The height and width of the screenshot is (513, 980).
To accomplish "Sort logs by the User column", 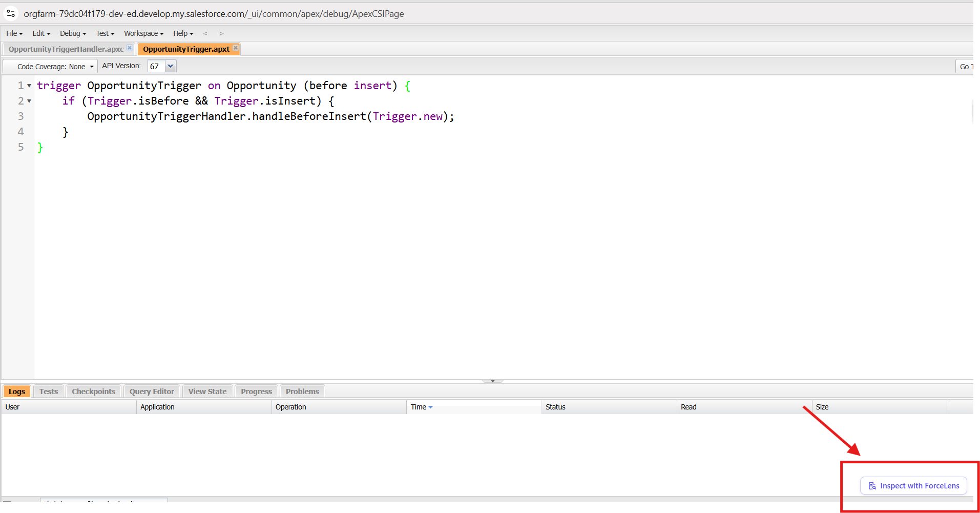I will [x=69, y=407].
